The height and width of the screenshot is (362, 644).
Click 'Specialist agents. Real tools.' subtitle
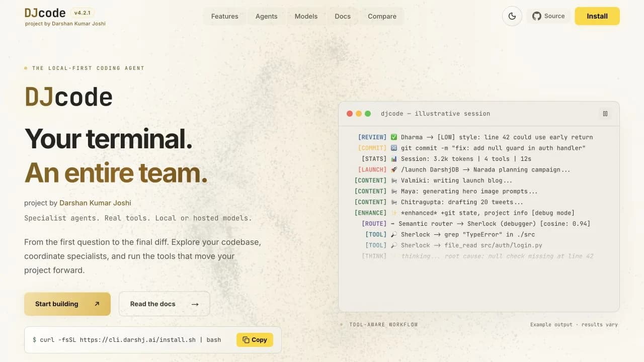[x=138, y=218]
